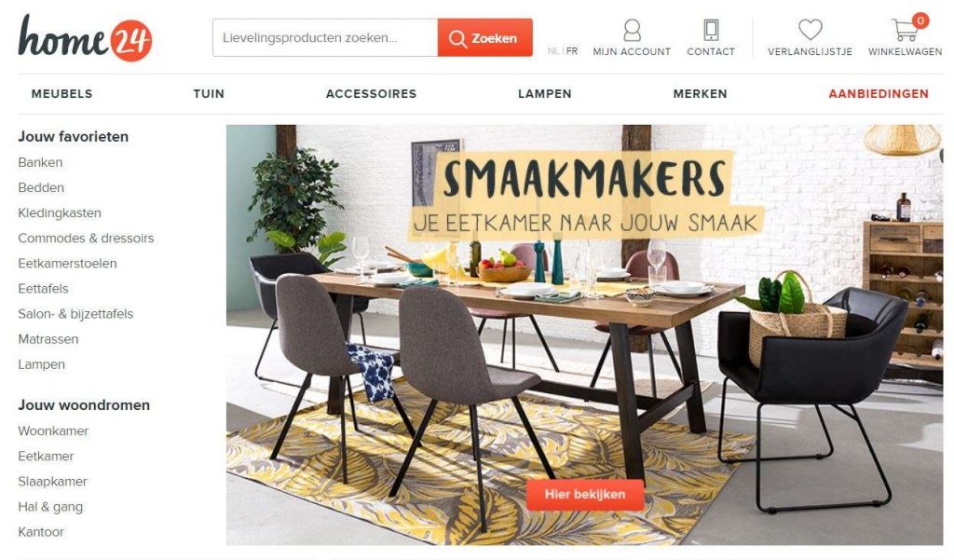Click the home24 logo
This screenshot has width=954, height=560.
(x=85, y=38)
